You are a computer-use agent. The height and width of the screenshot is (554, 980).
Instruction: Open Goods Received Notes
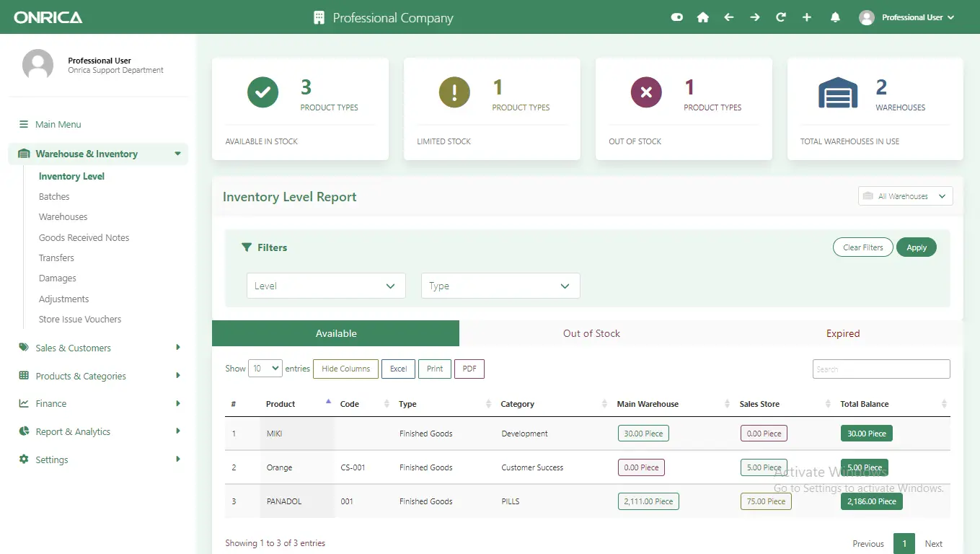84,237
